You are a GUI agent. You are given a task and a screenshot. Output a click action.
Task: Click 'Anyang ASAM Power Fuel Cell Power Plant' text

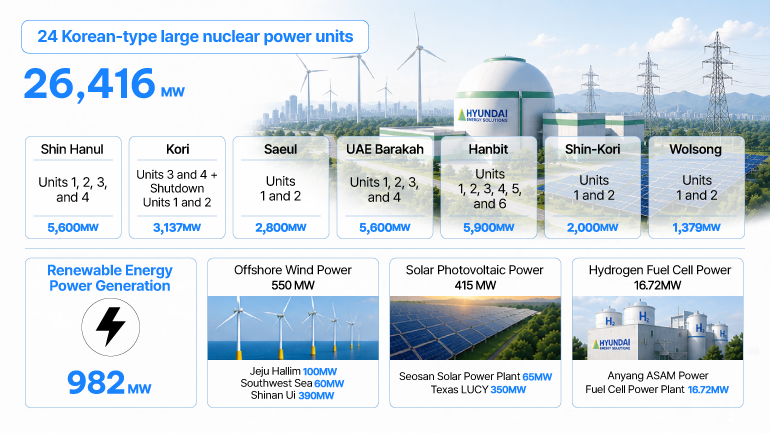pyautogui.click(x=657, y=382)
